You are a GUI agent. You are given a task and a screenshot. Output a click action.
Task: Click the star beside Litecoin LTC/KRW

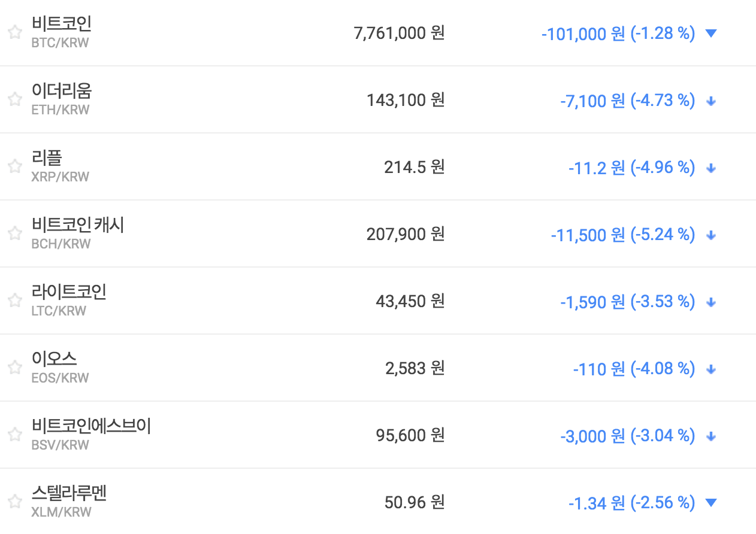(15, 301)
